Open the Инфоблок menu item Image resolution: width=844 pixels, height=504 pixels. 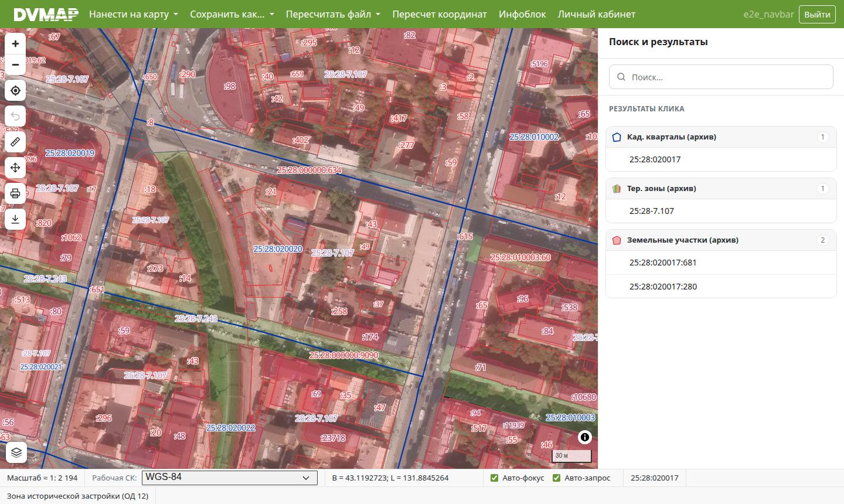tap(522, 14)
